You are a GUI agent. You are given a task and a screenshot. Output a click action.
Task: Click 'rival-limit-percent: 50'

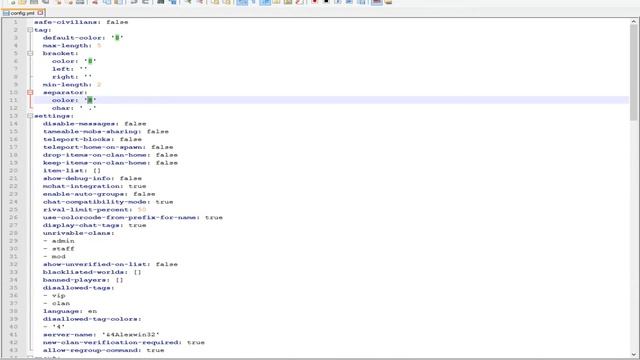point(94,210)
